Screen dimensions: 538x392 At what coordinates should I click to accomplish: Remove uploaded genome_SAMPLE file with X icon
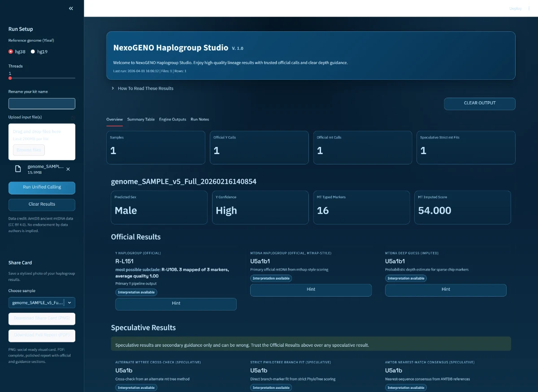pyautogui.click(x=68, y=169)
